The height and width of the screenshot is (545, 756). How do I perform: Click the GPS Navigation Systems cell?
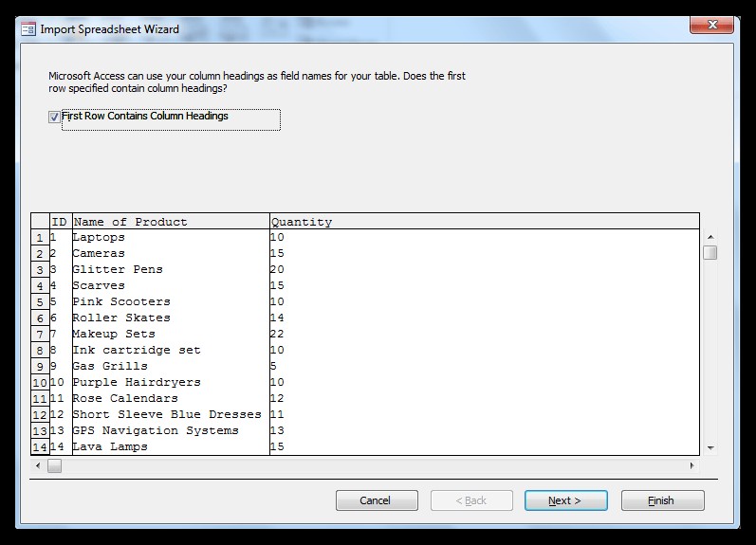[171, 430]
